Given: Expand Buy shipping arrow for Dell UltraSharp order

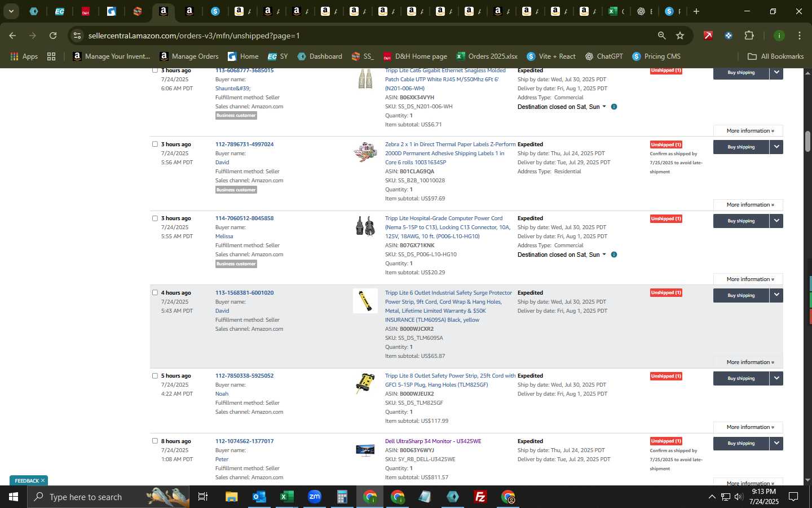Looking at the screenshot, I should [x=776, y=443].
